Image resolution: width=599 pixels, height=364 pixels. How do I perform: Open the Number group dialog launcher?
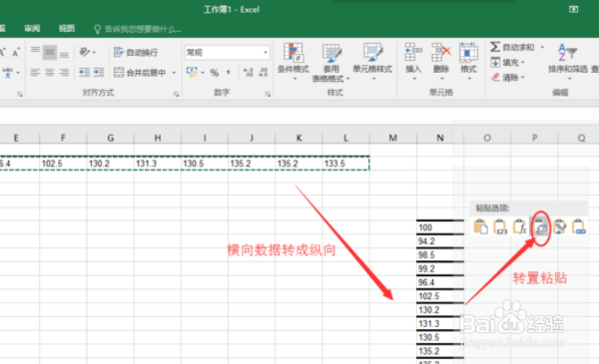(268, 95)
